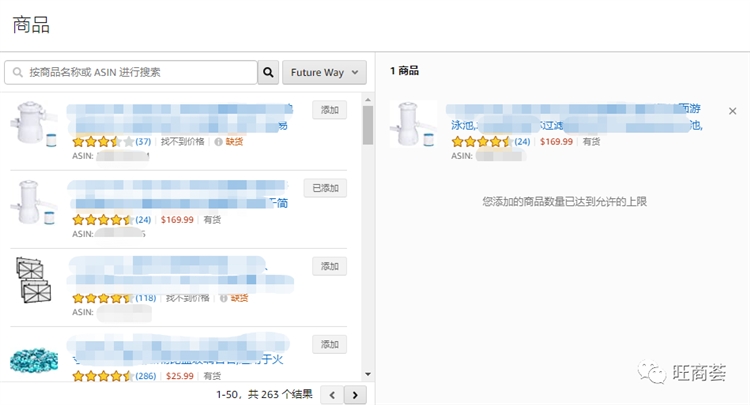The image size is (750, 405).
Task: Click the '1 商品' heading in the right panel
Action: (404, 71)
